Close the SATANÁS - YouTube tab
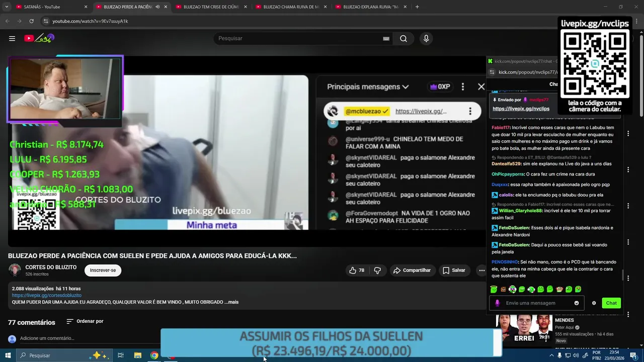Image resolution: width=644 pixels, height=362 pixels. (x=86, y=7)
